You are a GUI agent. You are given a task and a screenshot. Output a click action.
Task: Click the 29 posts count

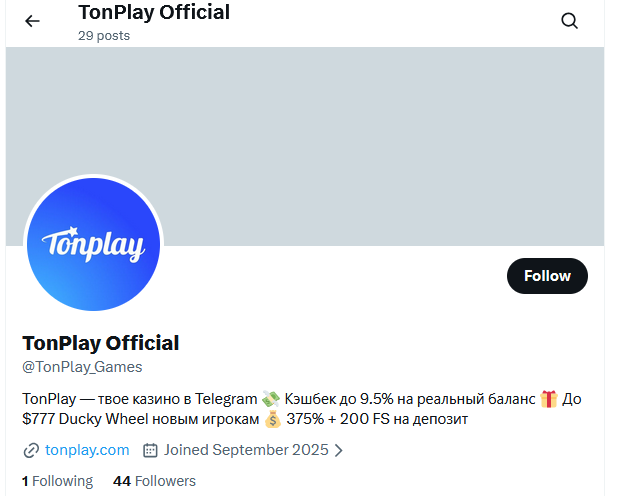coord(104,36)
